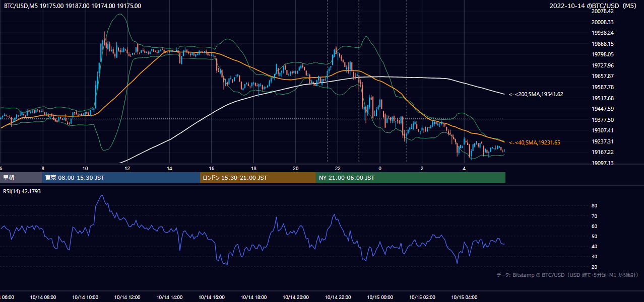
Task: Select the 早朝 session bar
Action: click(x=21, y=178)
